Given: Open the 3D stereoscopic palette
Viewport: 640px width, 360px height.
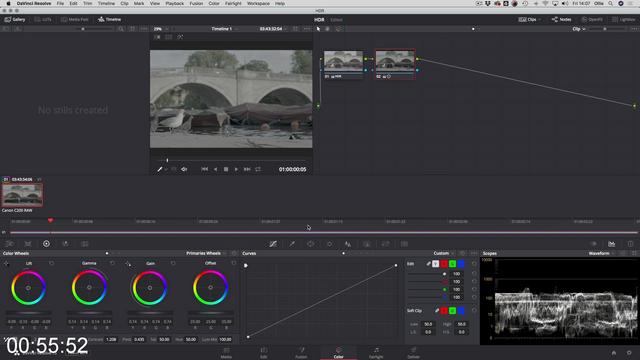Looking at the screenshot, I should tap(404, 244).
